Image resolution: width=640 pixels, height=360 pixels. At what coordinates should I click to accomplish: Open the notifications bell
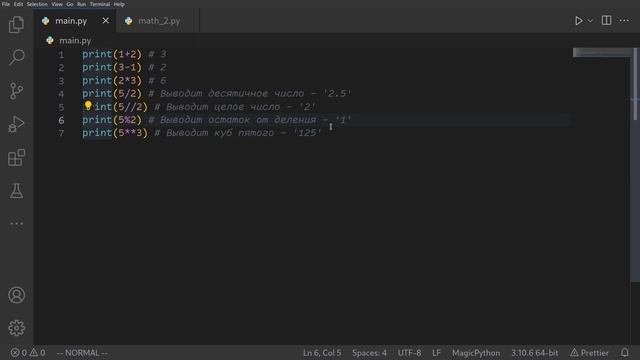624,353
